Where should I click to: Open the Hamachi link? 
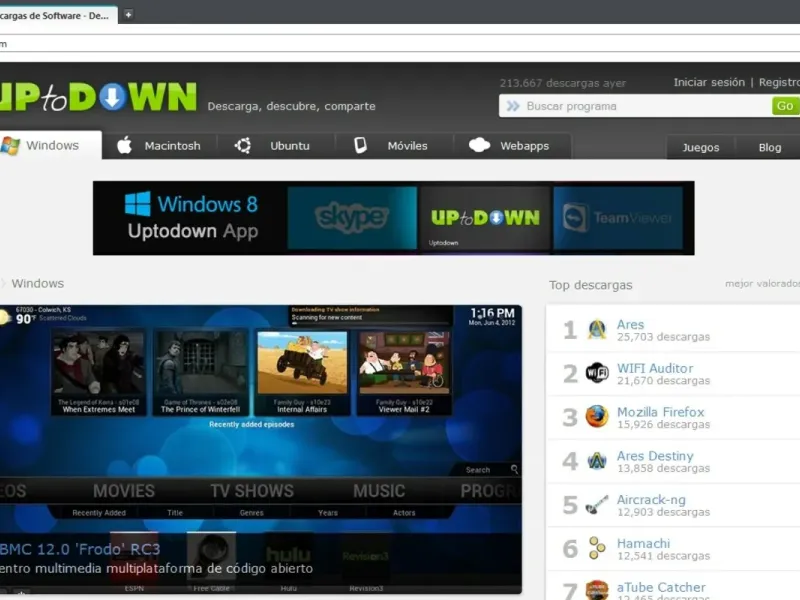pyautogui.click(x=643, y=543)
